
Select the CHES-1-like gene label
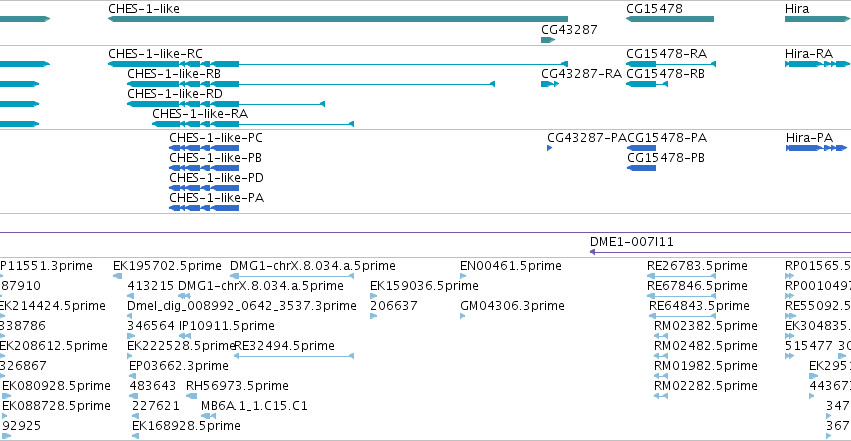click(144, 9)
